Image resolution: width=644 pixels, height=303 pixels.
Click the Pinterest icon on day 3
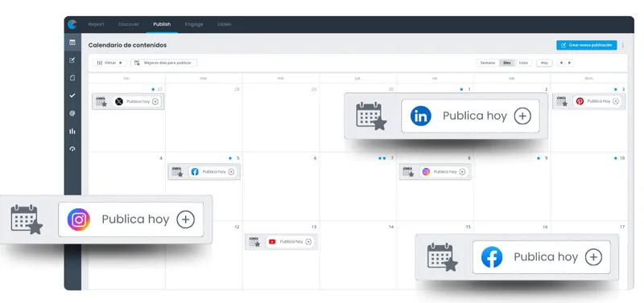(x=580, y=101)
